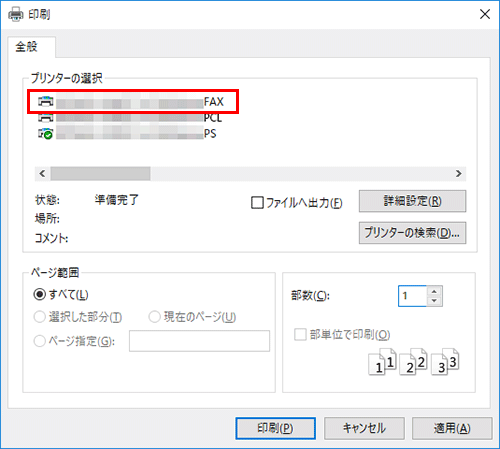
Task: Enable the ファイルへ出力 checkbox
Action: 257,202
